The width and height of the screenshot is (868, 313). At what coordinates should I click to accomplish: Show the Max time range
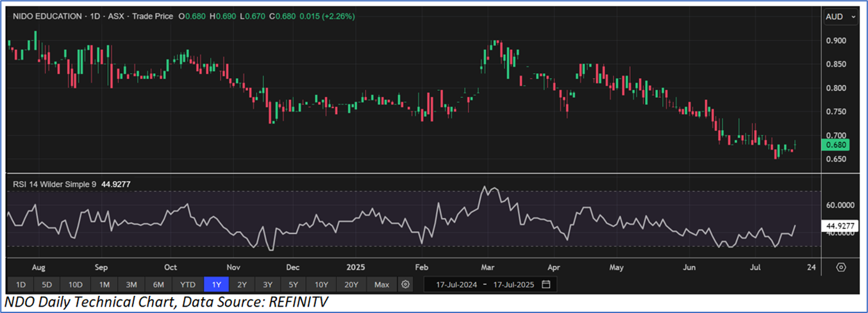point(381,284)
